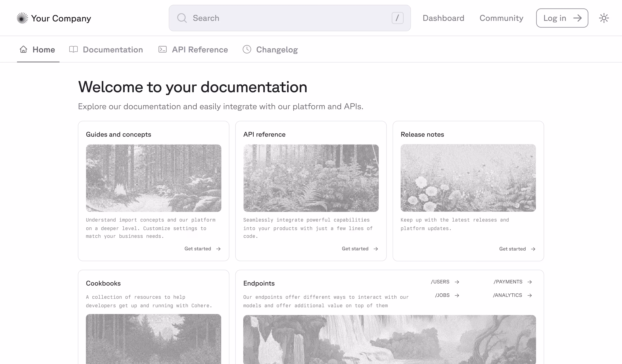
Task: Open the Changelog tab
Action: (277, 50)
